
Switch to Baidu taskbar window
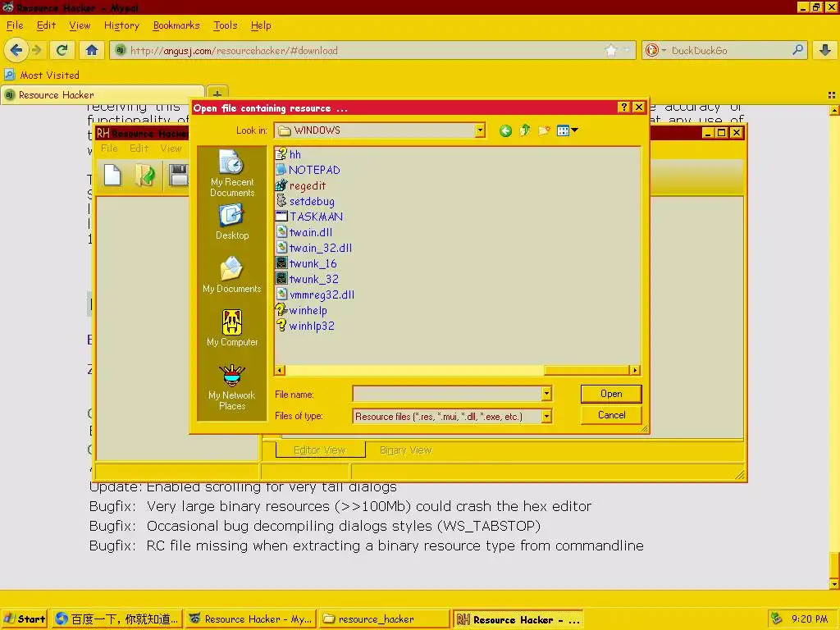(116, 619)
